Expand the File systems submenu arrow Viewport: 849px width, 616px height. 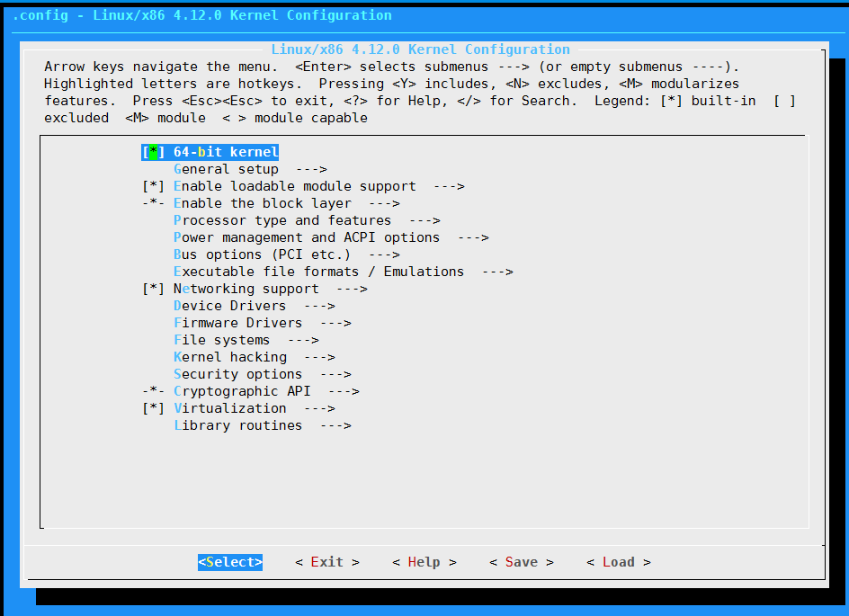(303, 341)
